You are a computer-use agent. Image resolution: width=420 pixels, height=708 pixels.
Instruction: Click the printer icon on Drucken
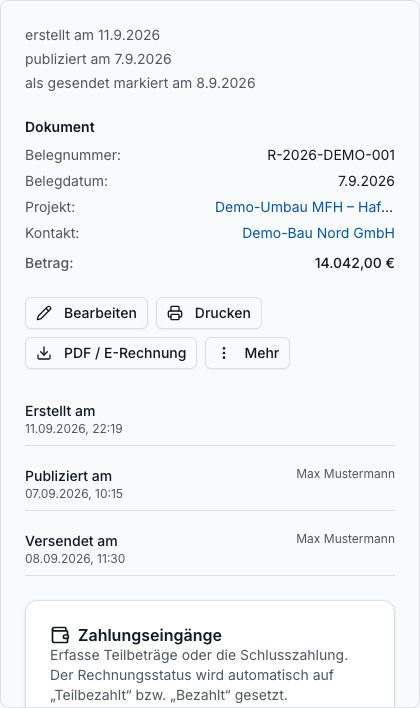(x=175, y=313)
